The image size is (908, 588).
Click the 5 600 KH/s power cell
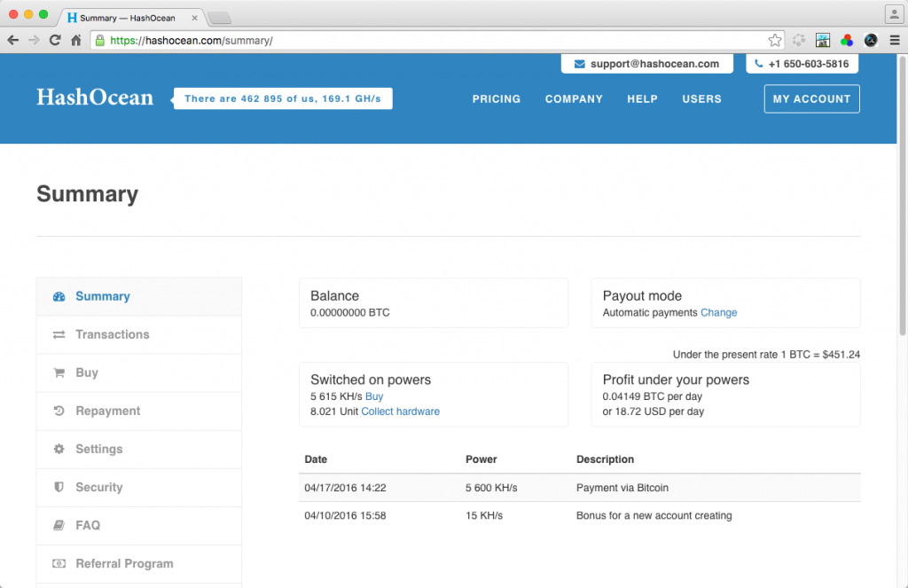coord(491,488)
